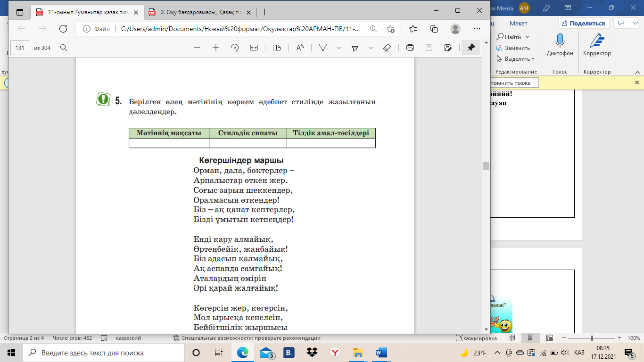The image size is (644, 362).
Task: Click the Word zoom slider handle
Action: point(591,338)
